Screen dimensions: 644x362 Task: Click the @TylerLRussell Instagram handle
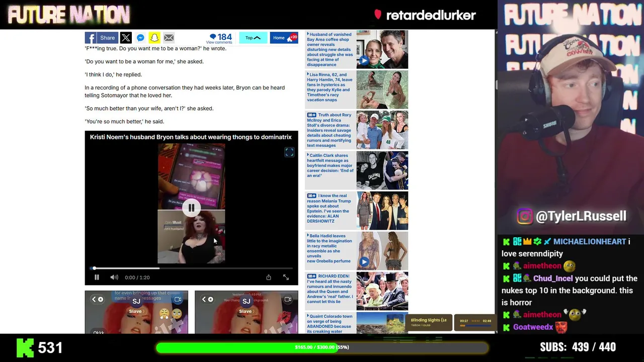click(x=581, y=216)
